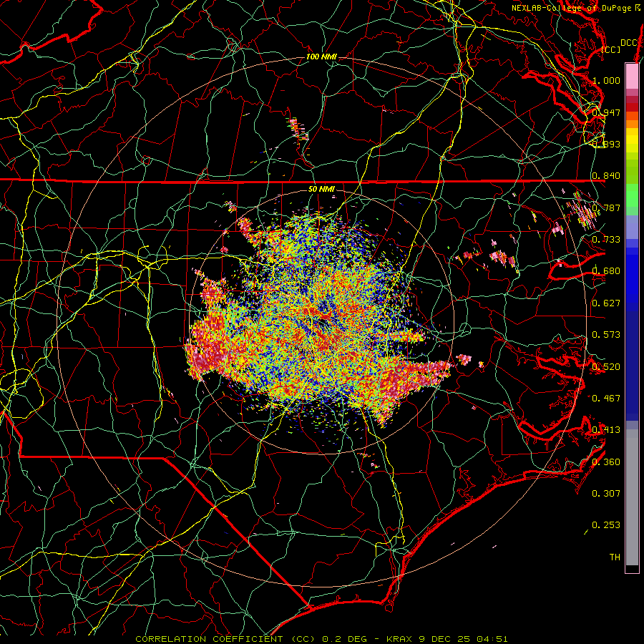Select the 0.520 scale value
This screenshot has height=644, width=644.
click(x=606, y=367)
